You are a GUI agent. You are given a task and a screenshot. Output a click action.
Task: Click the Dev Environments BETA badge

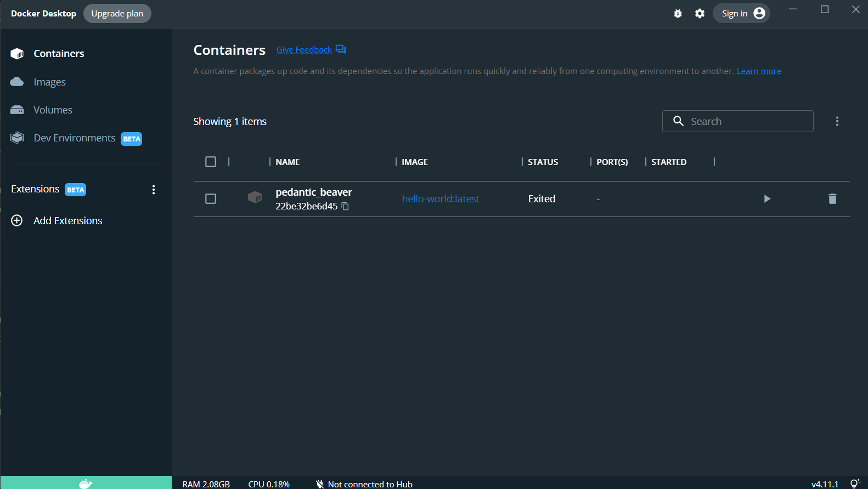coord(132,139)
